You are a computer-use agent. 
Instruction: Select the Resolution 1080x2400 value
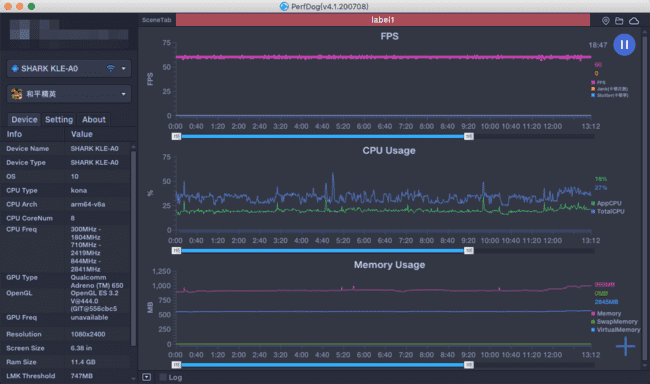click(x=88, y=334)
